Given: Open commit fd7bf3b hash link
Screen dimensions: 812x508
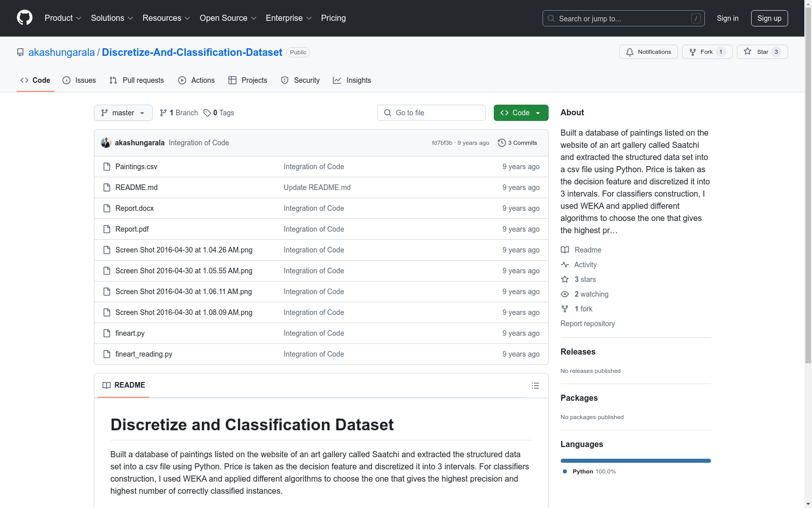Looking at the screenshot, I should click(x=442, y=143).
